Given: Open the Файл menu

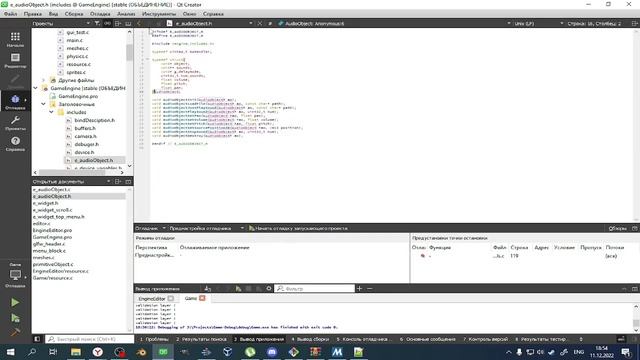Looking at the screenshot, I should [11, 13].
